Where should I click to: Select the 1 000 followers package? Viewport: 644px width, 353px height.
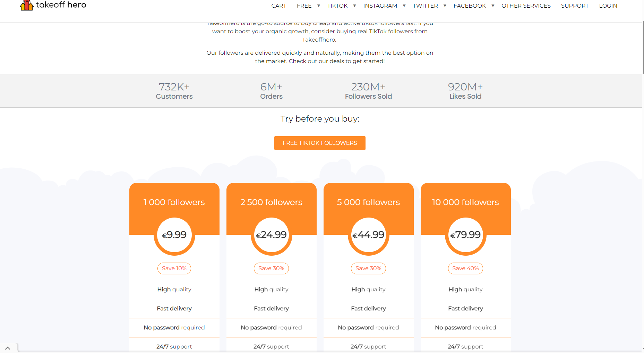[174, 202]
